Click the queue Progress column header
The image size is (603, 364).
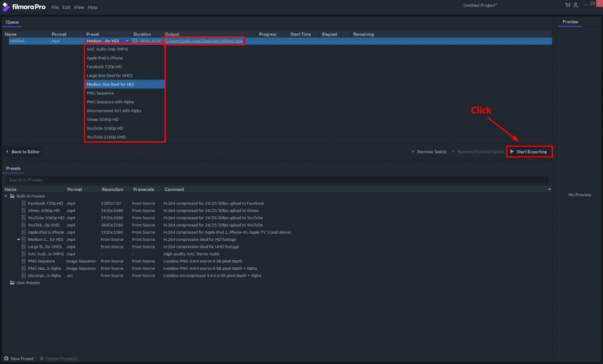coord(268,34)
